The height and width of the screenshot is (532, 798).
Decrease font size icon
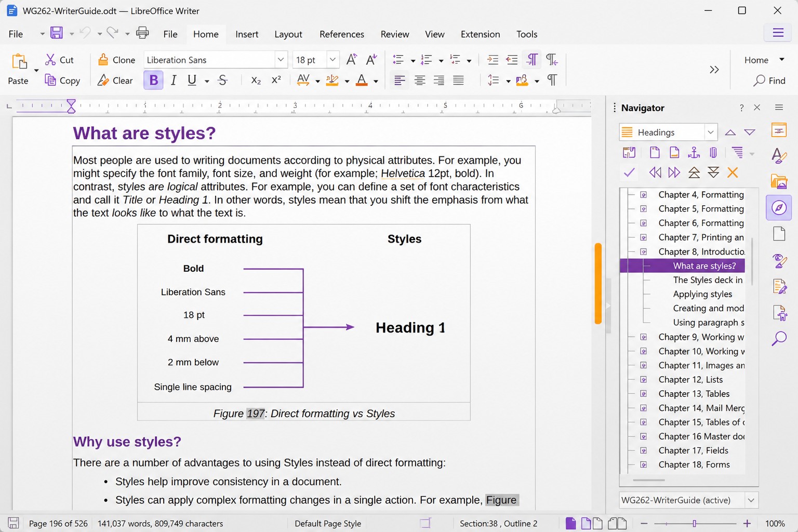tap(371, 59)
